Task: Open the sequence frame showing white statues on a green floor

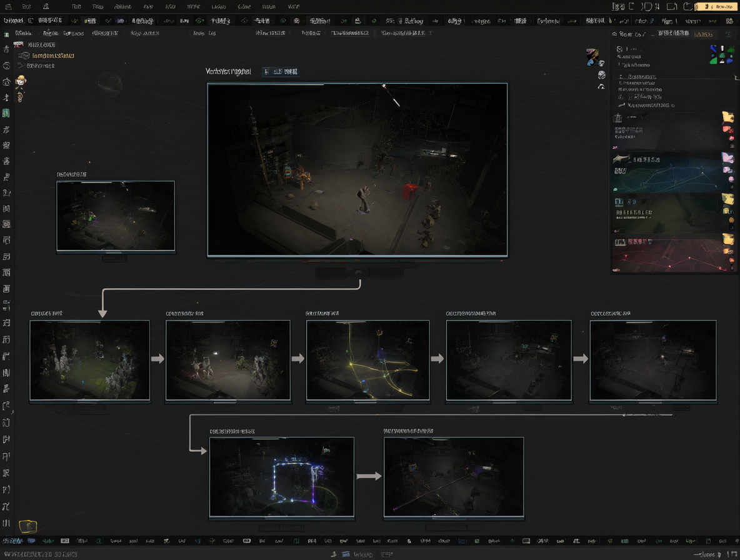Action: (x=89, y=361)
